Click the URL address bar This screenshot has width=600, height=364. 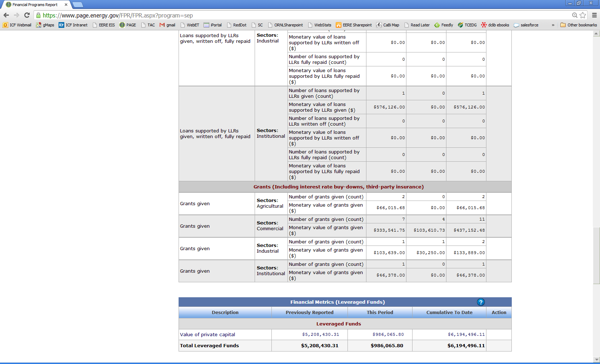coord(286,15)
